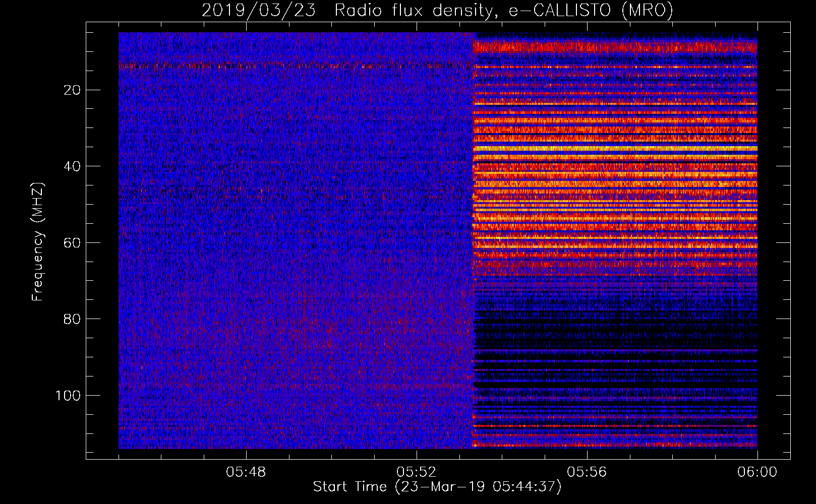Click the 05:56 time tick label

click(x=587, y=472)
